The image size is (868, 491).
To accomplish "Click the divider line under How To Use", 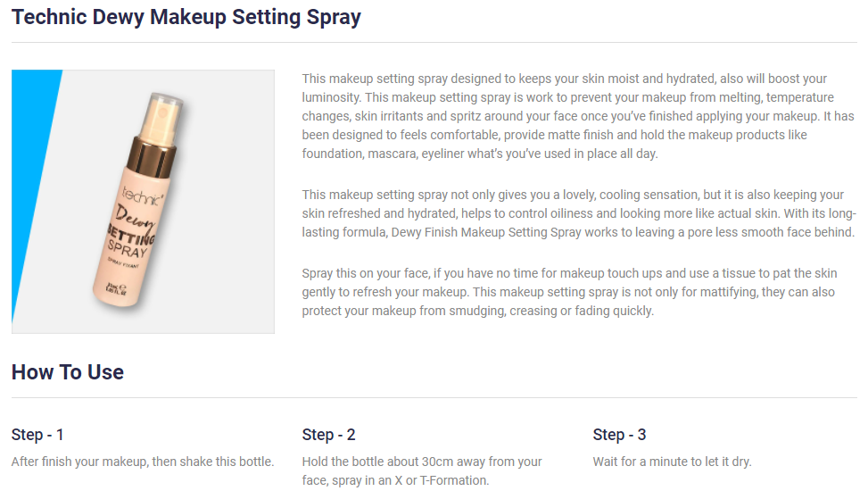I will point(434,397).
